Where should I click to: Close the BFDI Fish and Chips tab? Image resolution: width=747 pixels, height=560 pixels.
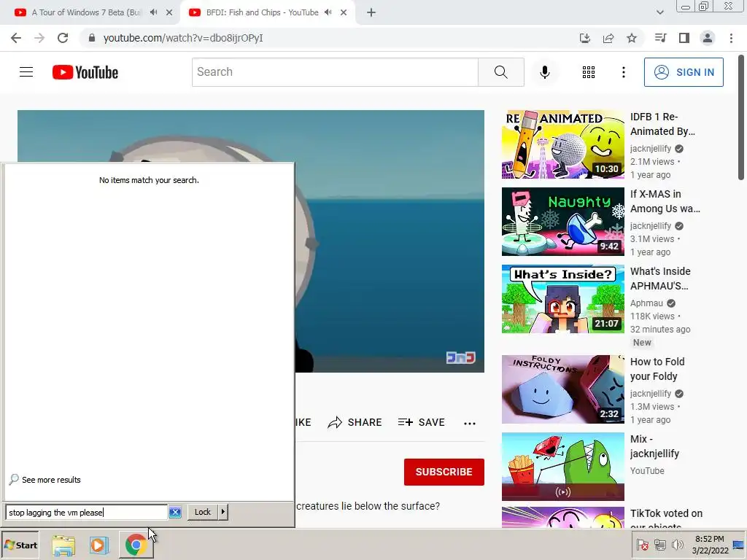tap(344, 13)
